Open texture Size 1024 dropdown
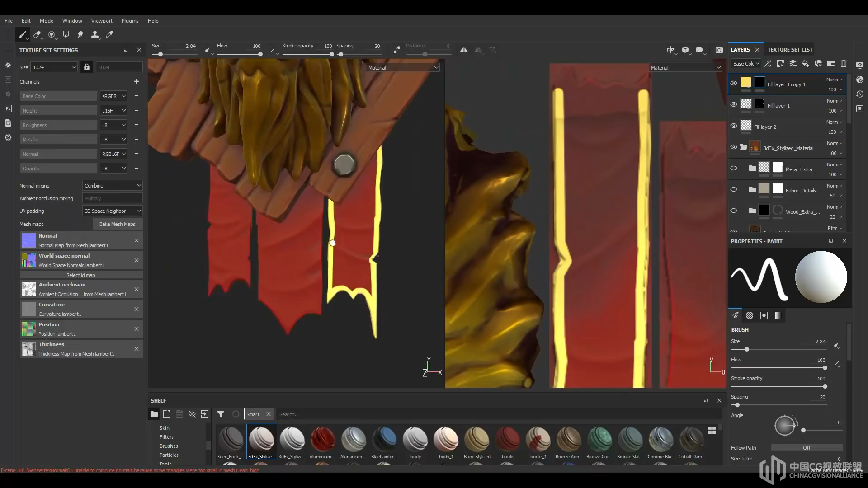The height and width of the screenshot is (488, 868). 54,67
